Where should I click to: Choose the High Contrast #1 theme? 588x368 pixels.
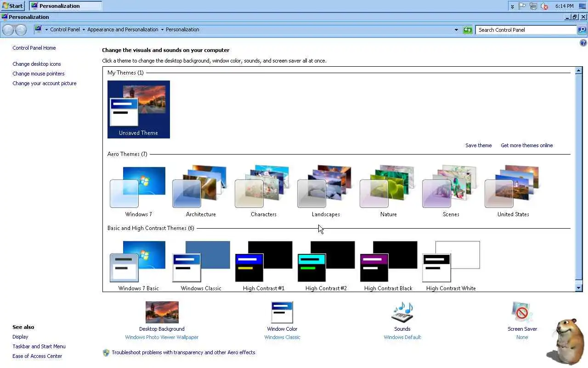pos(263,265)
